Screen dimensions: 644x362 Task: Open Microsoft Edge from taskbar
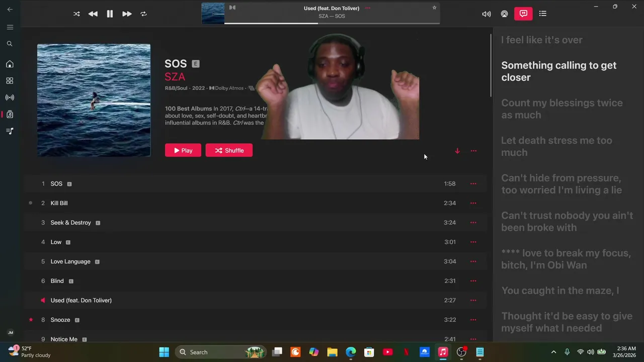(x=351, y=352)
